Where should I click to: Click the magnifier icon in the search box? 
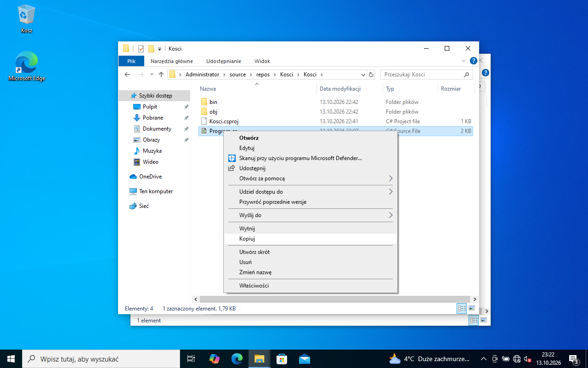coord(466,75)
